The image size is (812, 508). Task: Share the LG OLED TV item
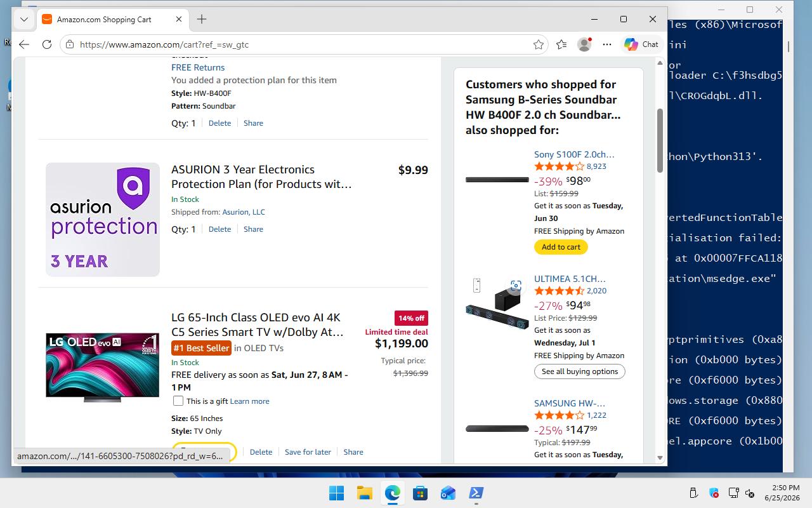tap(353, 452)
